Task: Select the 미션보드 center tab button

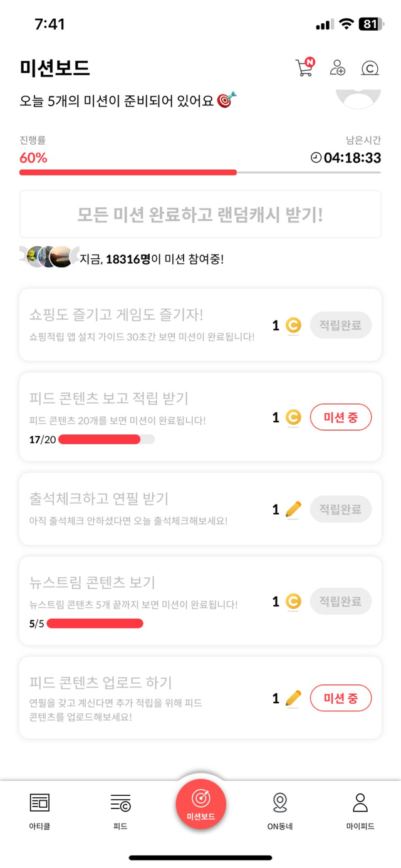Action: point(200,804)
